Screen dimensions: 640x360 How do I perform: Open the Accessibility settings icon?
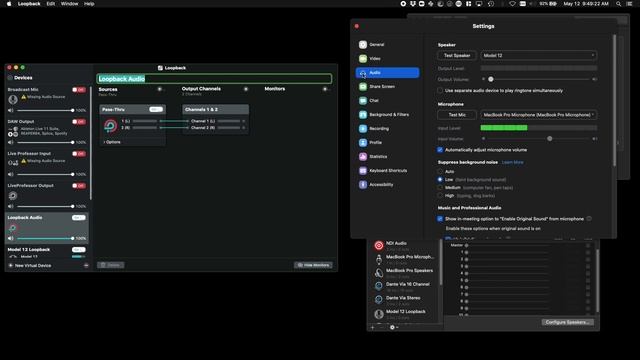[363, 184]
